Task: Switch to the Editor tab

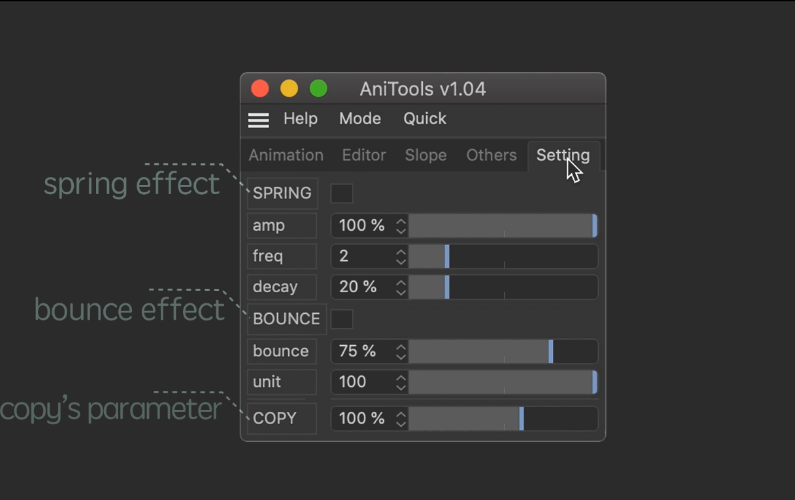Action: point(364,156)
